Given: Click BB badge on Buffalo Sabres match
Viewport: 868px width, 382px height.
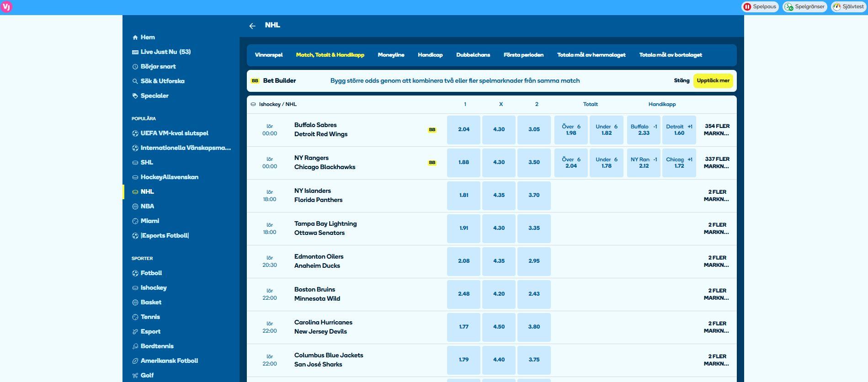Looking at the screenshot, I should (432, 130).
